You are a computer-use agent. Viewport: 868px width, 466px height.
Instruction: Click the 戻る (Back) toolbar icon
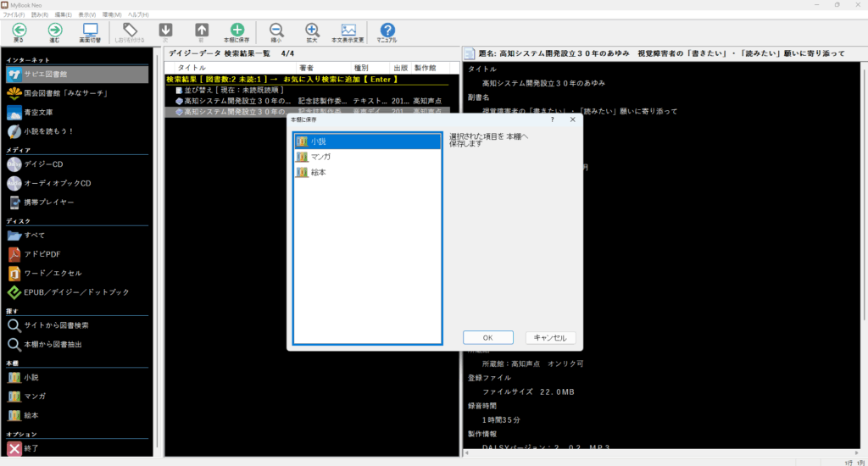[19, 32]
